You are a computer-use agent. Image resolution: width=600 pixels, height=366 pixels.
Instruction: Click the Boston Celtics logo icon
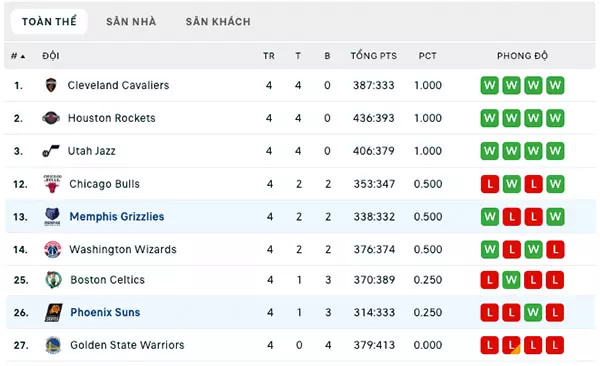pyautogui.click(x=53, y=280)
